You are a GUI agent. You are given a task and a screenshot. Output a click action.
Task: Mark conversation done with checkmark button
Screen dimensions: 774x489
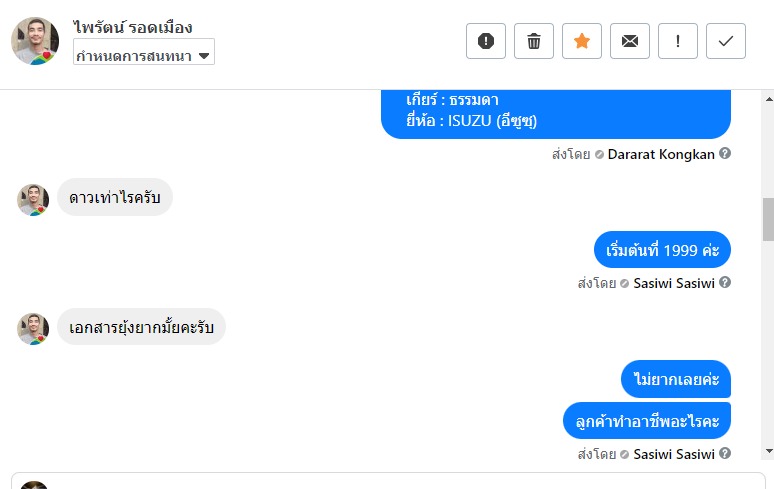click(x=726, y=41)
